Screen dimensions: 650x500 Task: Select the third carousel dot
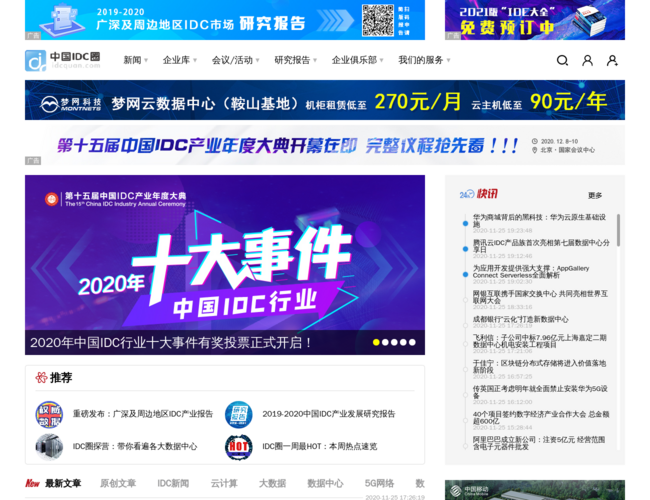point(394,342)
